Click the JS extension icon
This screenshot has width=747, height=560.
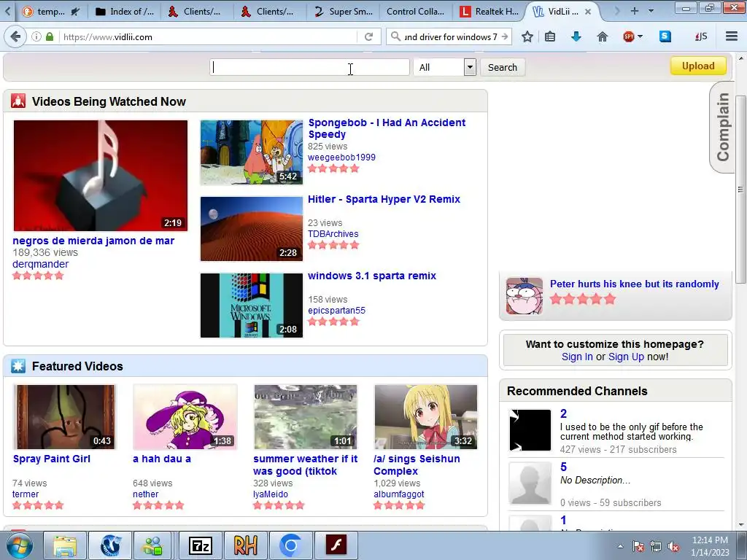click(701, 36)
